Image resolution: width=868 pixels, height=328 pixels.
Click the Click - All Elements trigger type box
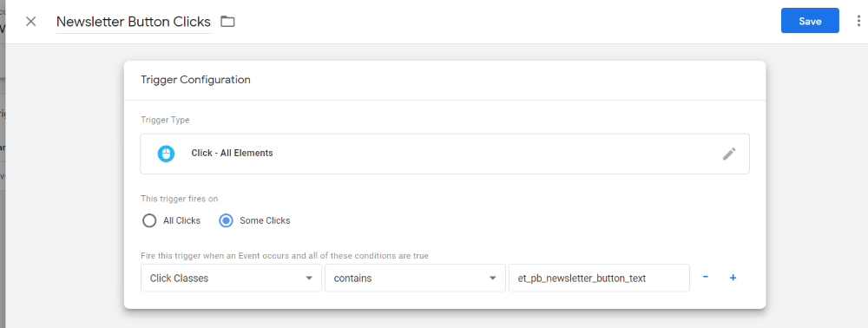(x=444, y=154)
